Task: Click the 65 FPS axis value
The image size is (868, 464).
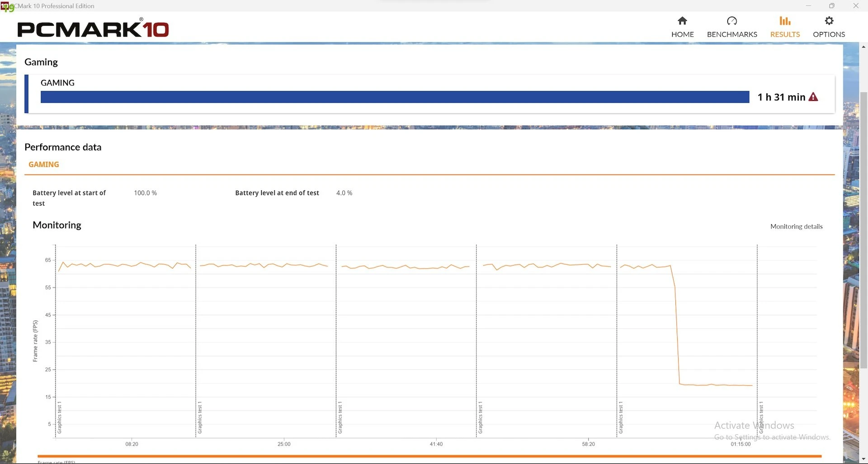Action: point(48,260)
